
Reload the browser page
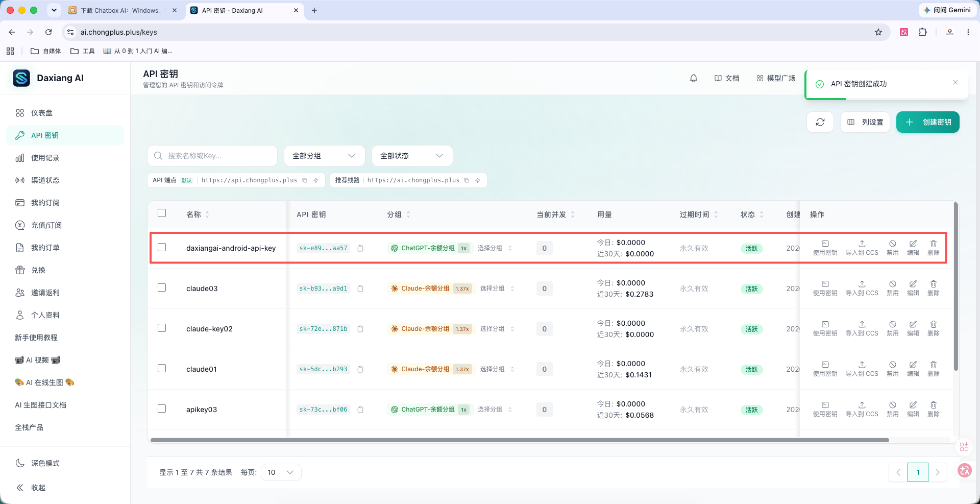point(48,32)
